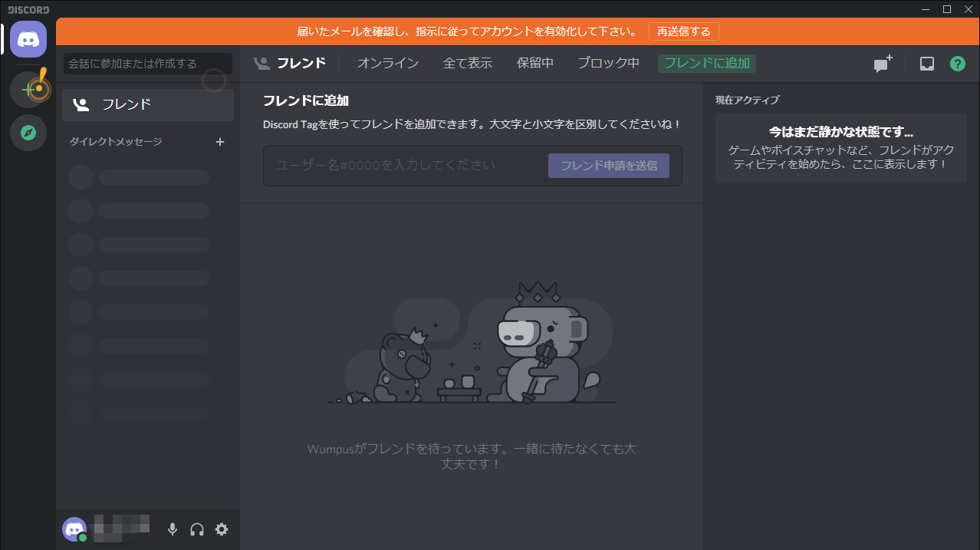Screen dimensions: 980x550
Task: Click the help question mark icon
Action: 957,64
